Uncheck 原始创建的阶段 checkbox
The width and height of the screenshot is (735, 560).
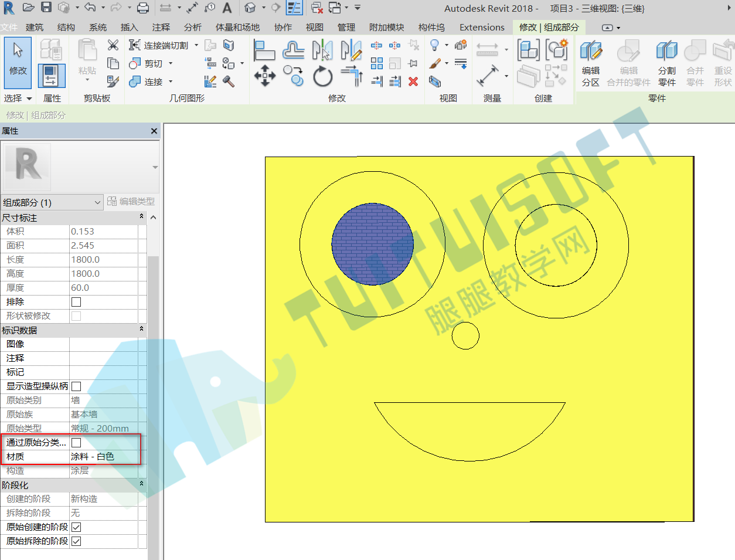tap(76, 527)
